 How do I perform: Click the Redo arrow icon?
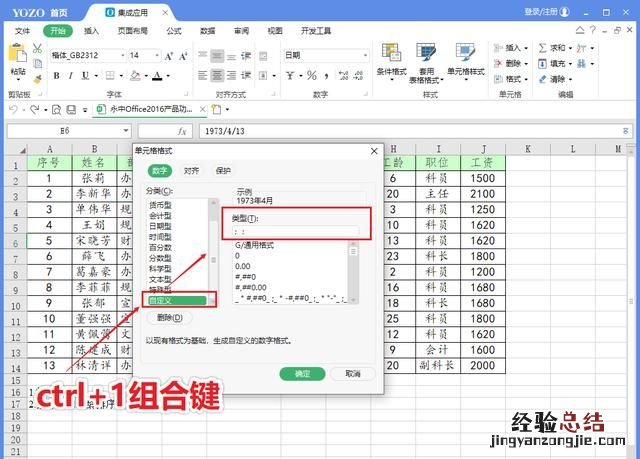35,109
